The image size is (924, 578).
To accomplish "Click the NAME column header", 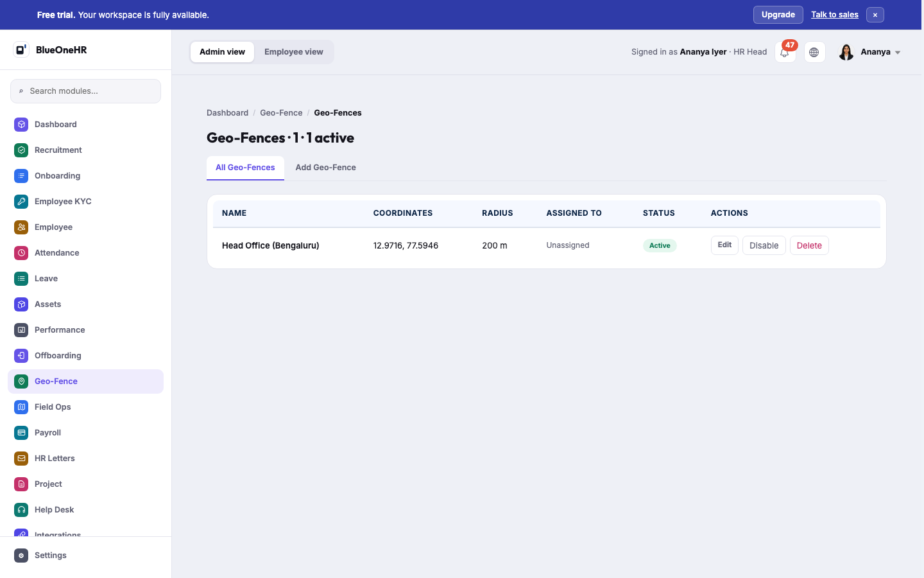I will (x=234, y=213).
